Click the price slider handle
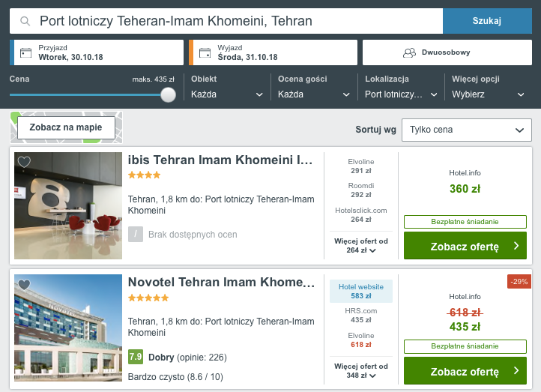The image size is (541, 392). click(169, 94)
